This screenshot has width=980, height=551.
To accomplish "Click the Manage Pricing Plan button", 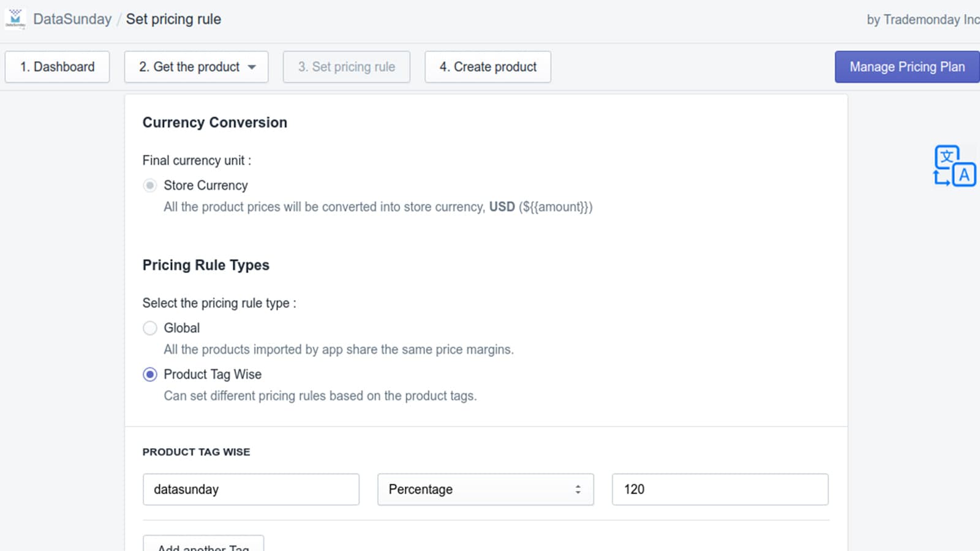I will [907, 67].
